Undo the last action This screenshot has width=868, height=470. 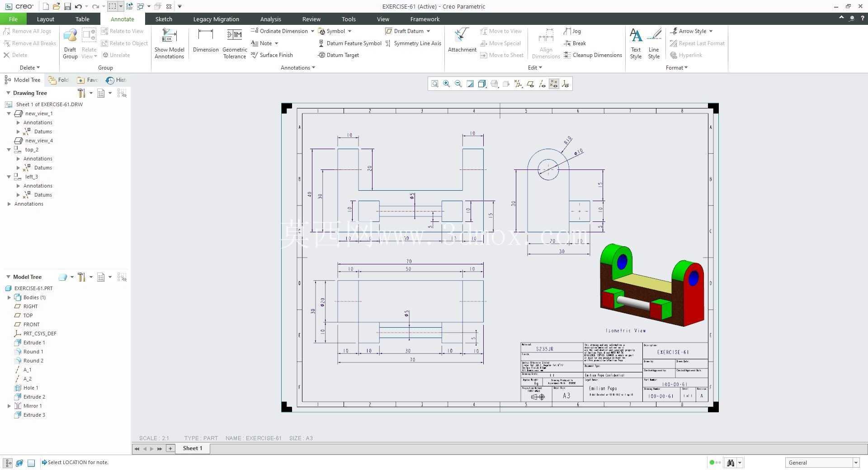point(78,6)
